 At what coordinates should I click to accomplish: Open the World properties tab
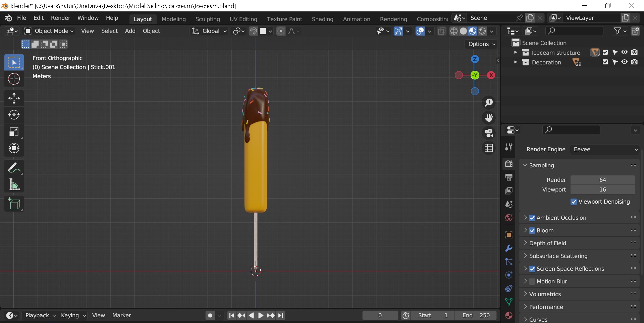click(509, 218)
